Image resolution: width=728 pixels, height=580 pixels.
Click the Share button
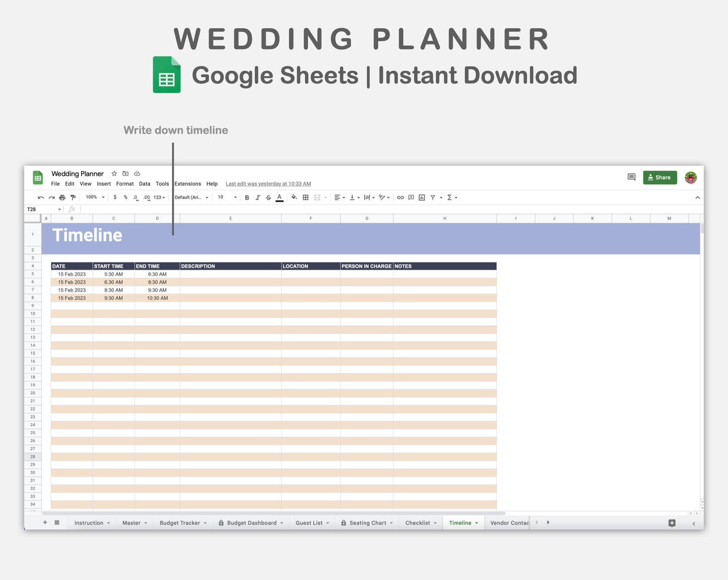pos(660,177)
